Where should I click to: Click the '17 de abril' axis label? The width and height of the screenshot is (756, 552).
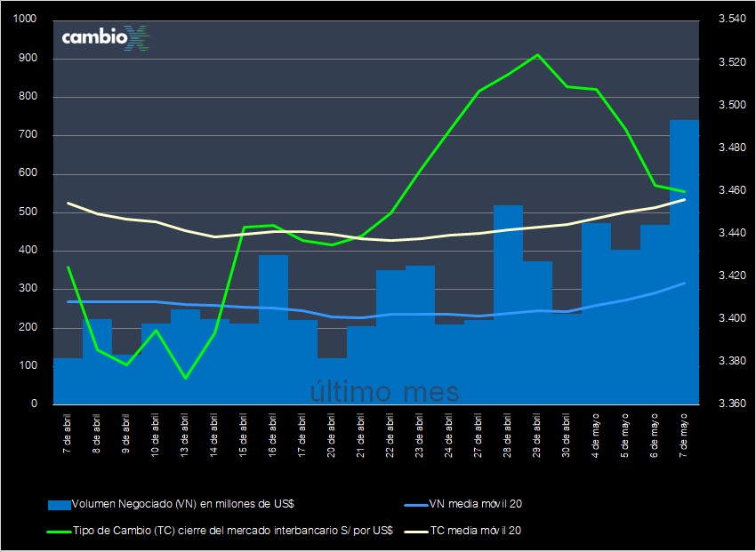click(x=302, y=435)
